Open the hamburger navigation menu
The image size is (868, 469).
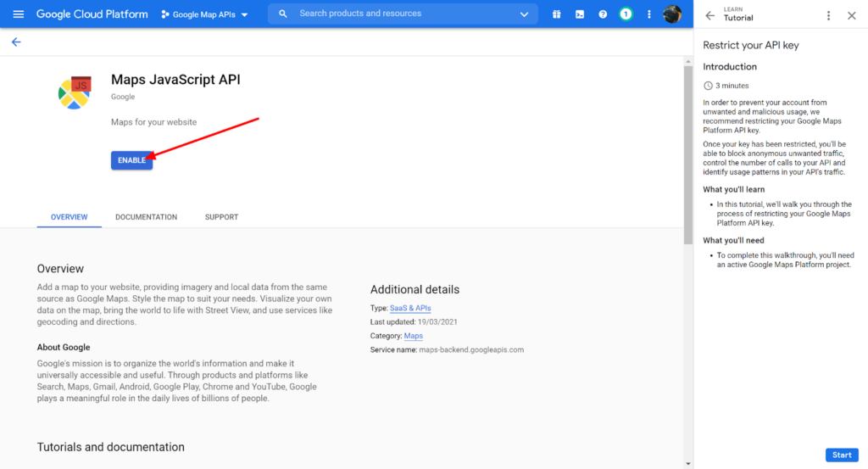tap(19, 14)
